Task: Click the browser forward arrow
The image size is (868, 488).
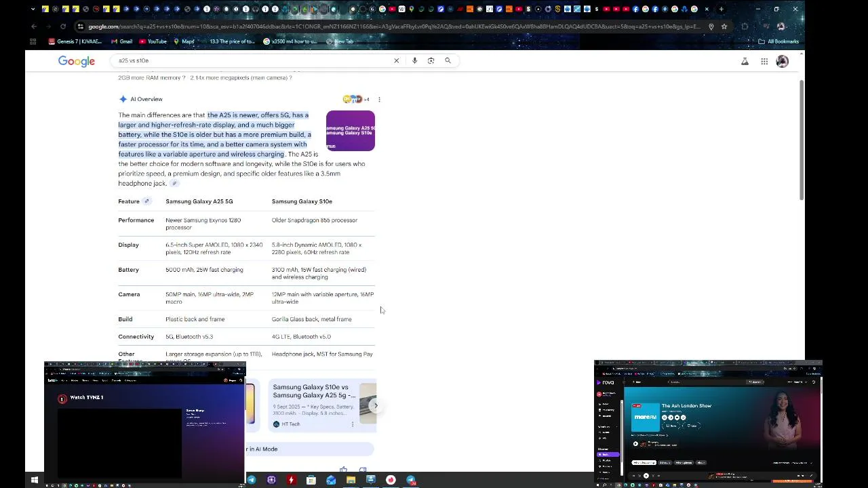Action: pyautogui.click(x=48, y=26)
